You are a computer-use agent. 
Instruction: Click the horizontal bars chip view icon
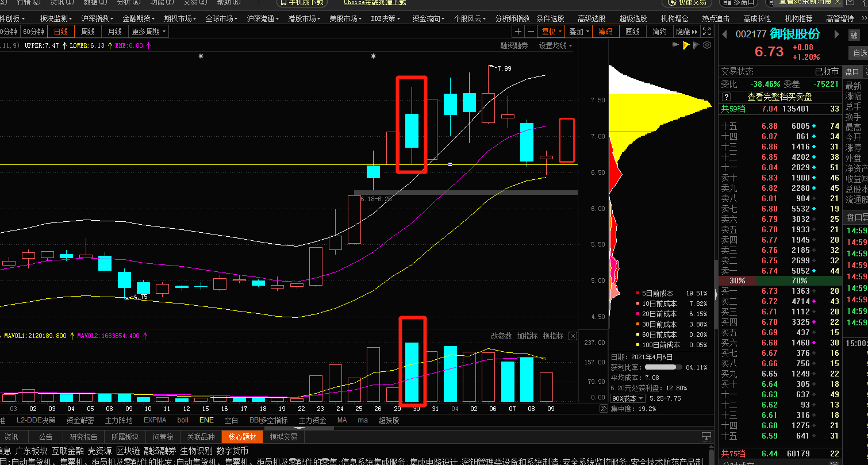coord(676,45)
